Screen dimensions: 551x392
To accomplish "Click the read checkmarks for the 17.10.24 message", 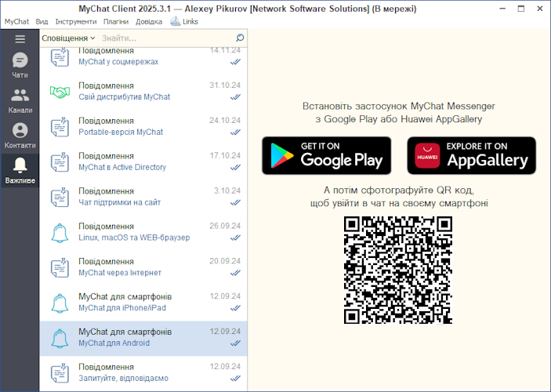I will pos(235,167).
